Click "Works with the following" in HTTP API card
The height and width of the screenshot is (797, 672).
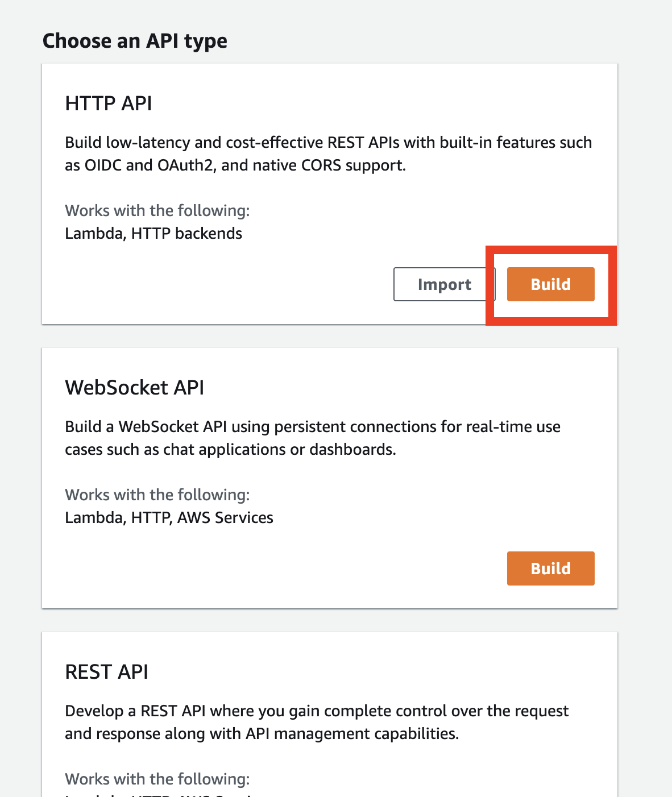click(157, 210)
